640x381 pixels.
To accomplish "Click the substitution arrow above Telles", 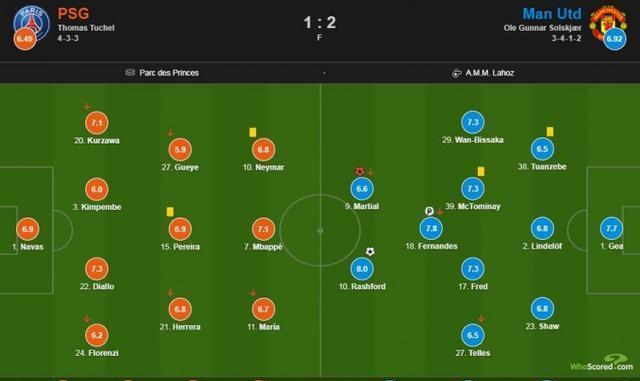I will click(481, 319).
